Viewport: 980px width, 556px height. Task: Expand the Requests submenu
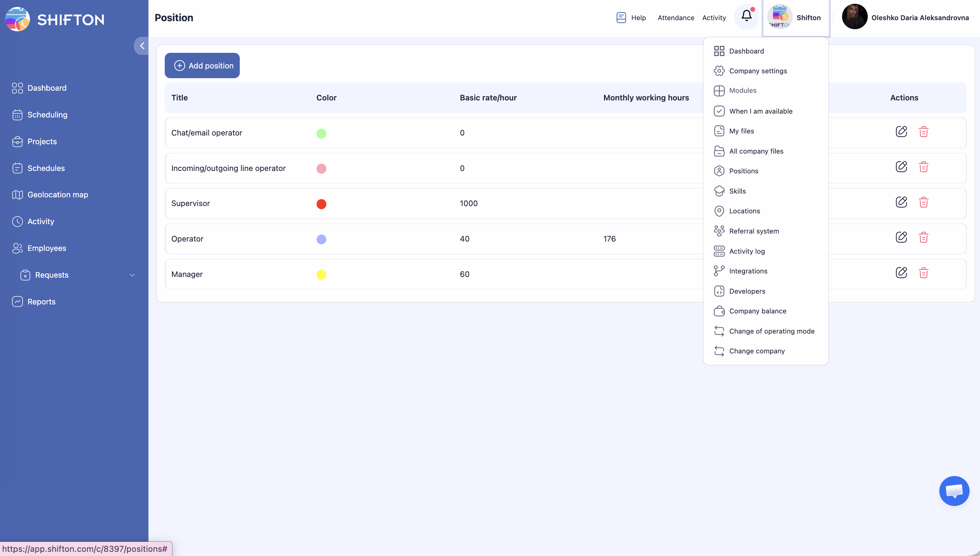pos(132,275)
